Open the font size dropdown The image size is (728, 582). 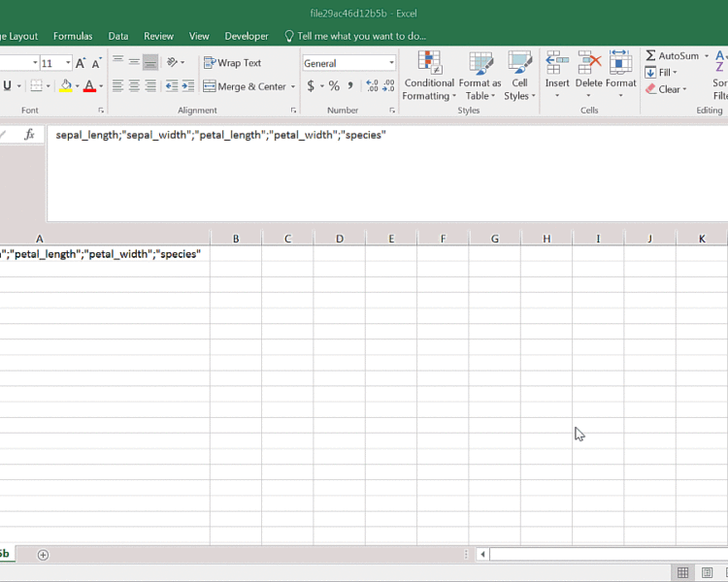point(62,63)
